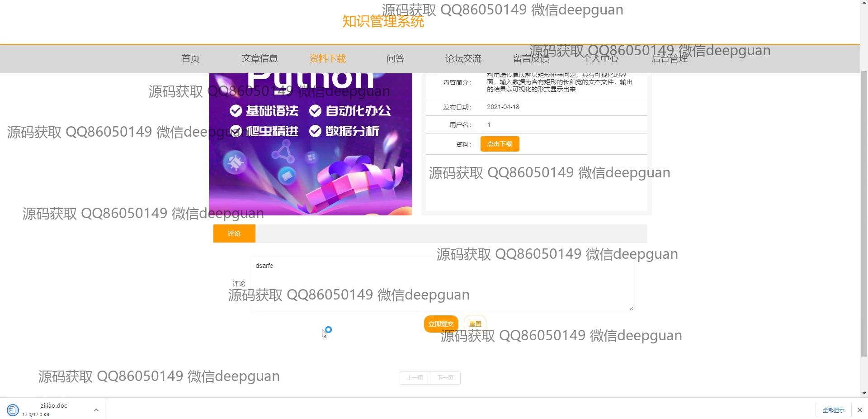Screen dimensions: 868x419
Task: Click the ziliao.doc file icon
Action: click(13, 410)
